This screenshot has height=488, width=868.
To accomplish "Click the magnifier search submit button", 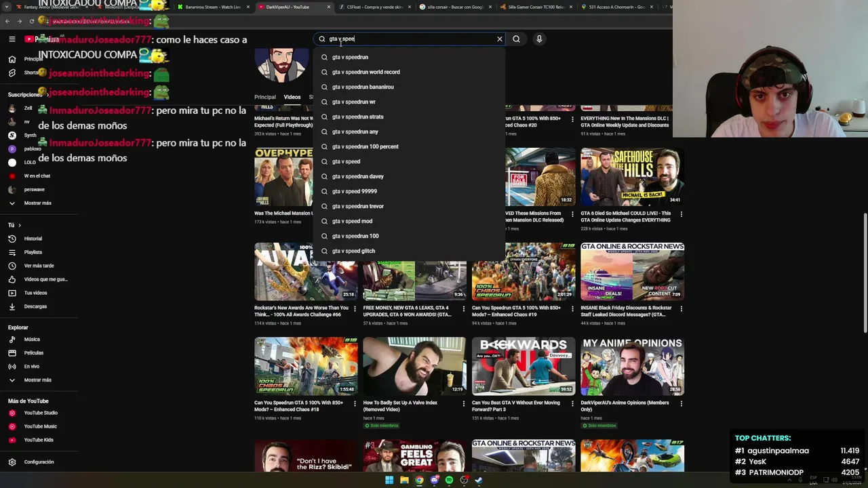I will coord(516,39).
